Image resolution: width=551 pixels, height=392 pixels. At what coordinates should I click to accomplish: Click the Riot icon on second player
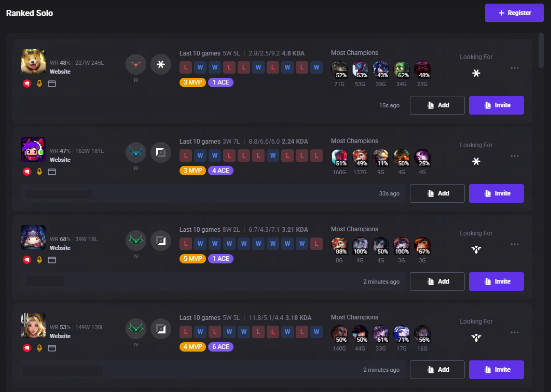(x=27, y=172)
